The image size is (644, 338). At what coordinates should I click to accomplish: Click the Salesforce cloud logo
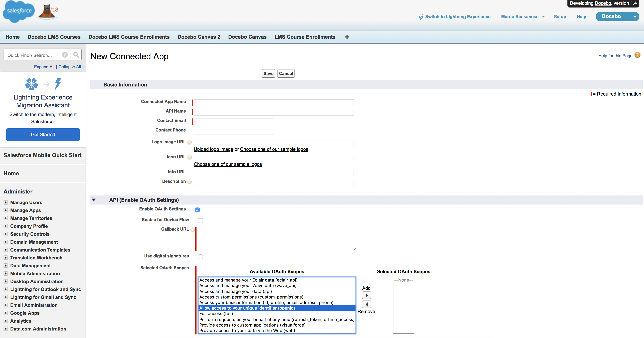coord(19,11)
